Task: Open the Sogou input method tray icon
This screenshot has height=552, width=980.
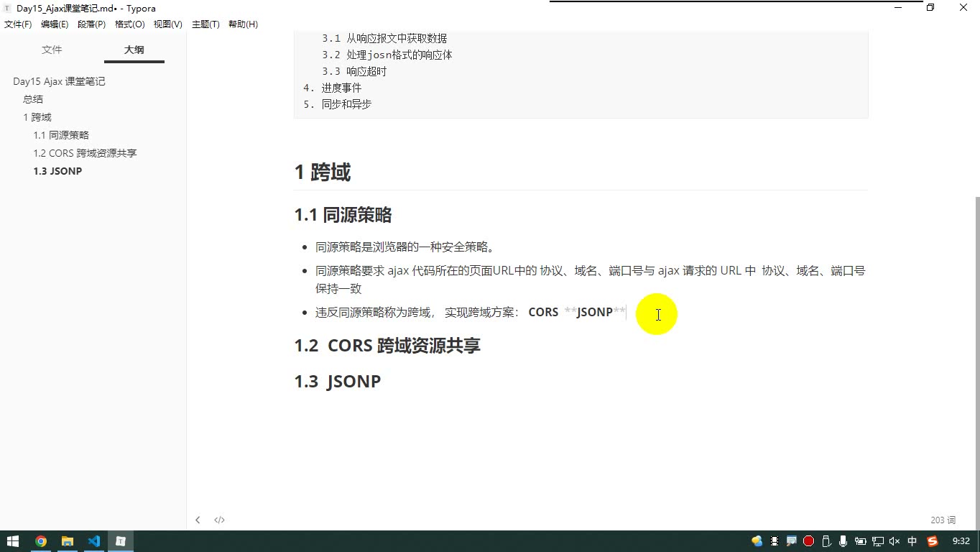Action: coord(933,541)
